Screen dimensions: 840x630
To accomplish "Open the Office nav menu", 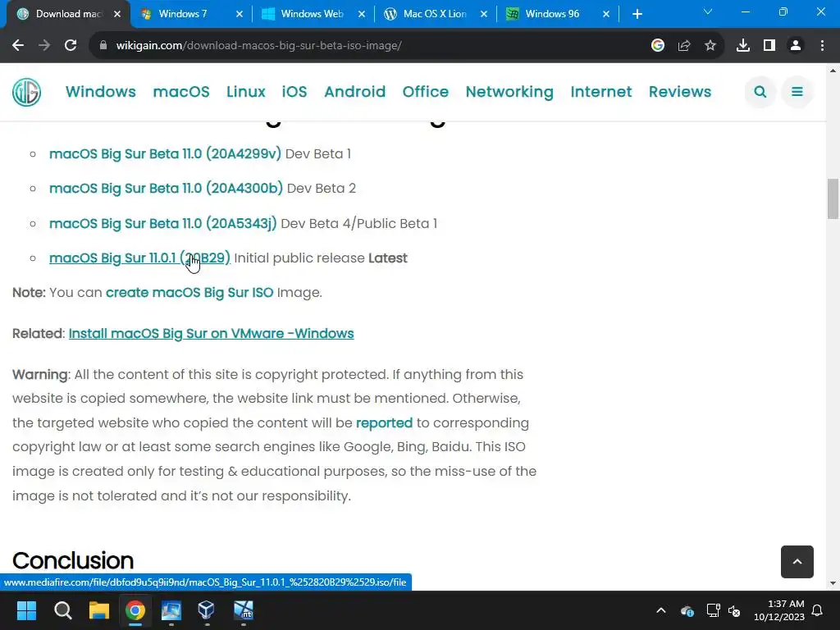I will (x=426, y=92).
